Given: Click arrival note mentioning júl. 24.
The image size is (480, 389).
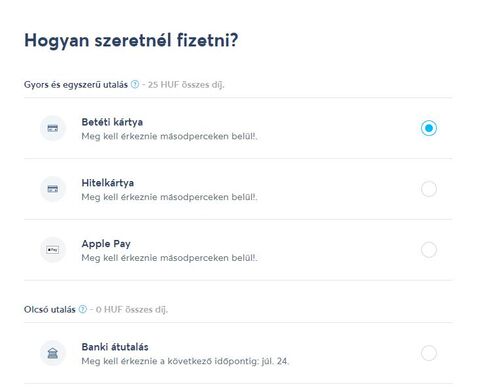Looking at the screenshot, I should pyautogui.click(x=185, y=361).
